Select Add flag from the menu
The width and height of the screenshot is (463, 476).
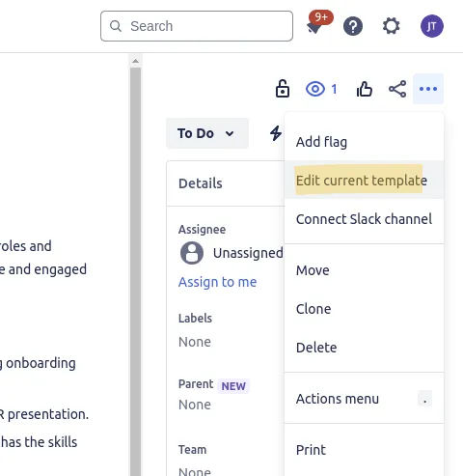pyautogui.click(x=364, y=142)
